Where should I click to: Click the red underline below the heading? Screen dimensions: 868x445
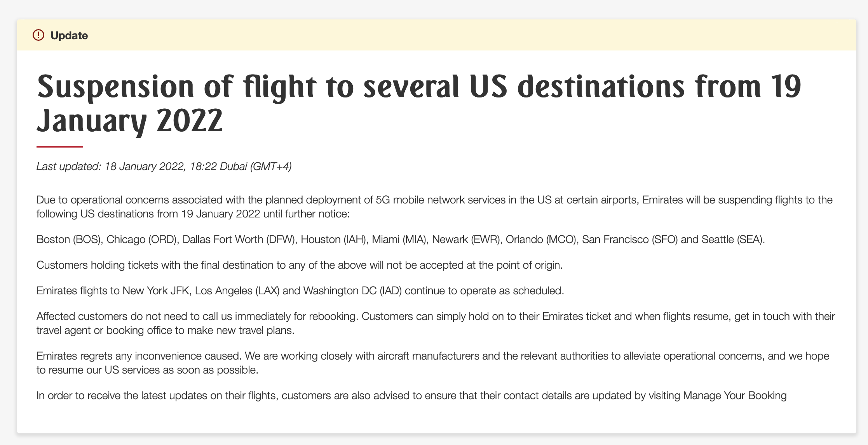click(x=60, y=146)
